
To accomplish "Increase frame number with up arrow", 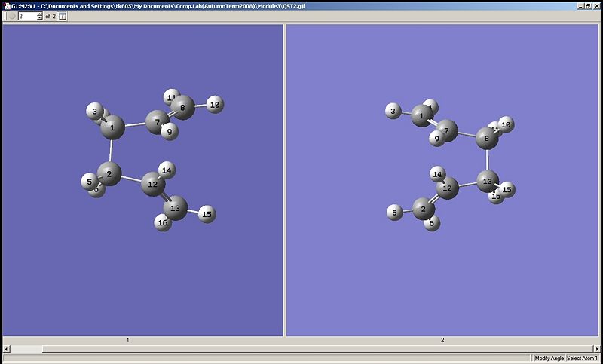I will click(x=40, y=14).
